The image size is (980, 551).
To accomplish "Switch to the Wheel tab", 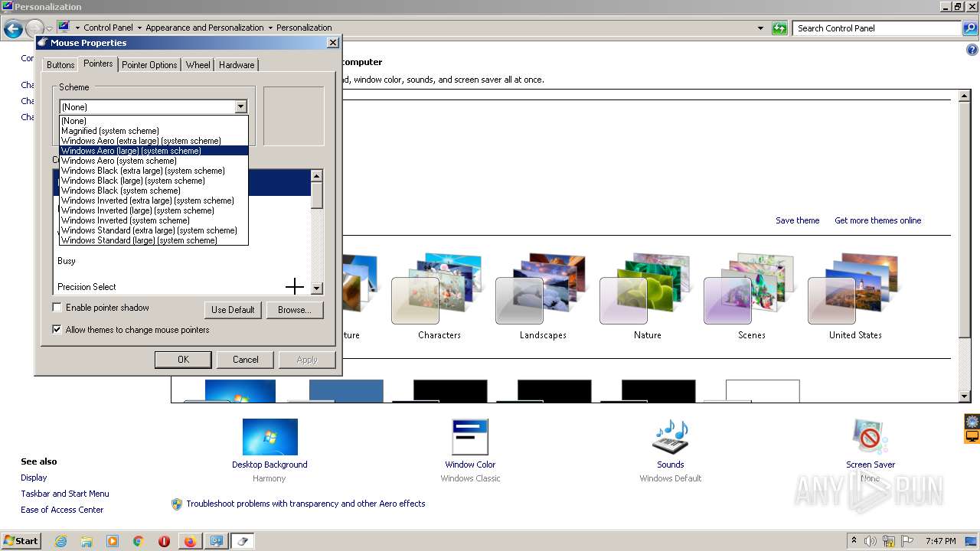I will pyautogui.click(x=198, y=65).
